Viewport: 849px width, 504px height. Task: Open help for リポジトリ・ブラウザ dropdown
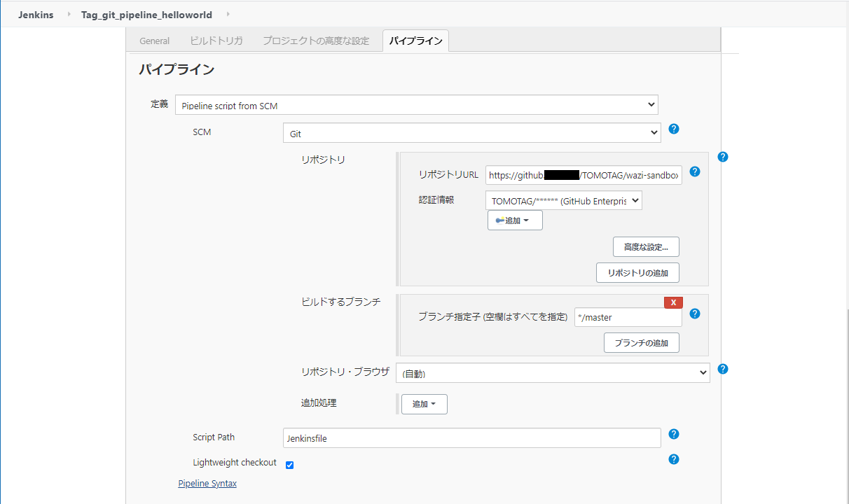tap(723, 369)
